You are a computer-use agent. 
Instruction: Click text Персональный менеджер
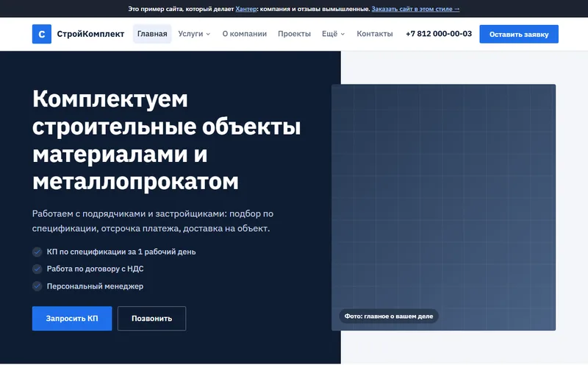pyautogui.click(x=95, y=286)
